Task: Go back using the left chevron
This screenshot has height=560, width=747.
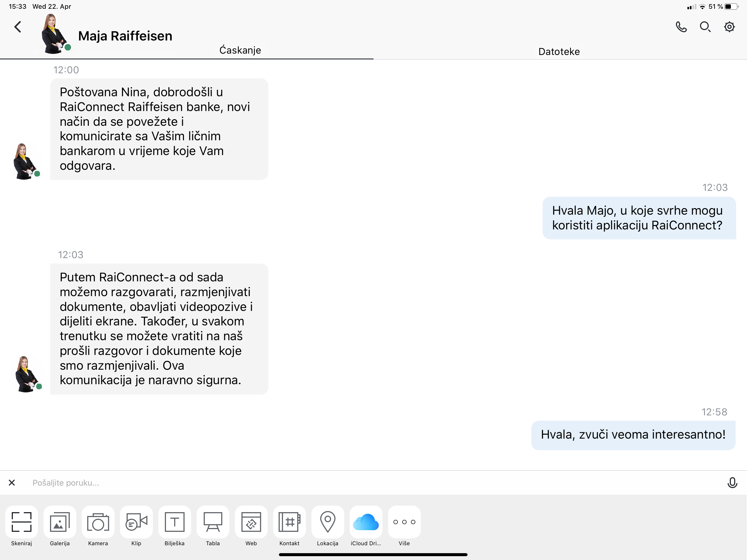Action: (x=18, y=27)
